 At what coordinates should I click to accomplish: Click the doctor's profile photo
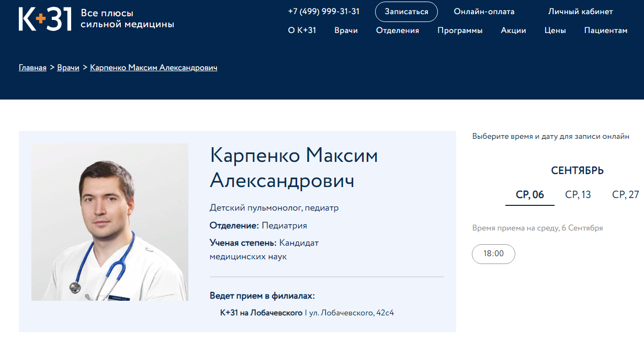pyautogui.click(x=110, y=222)
